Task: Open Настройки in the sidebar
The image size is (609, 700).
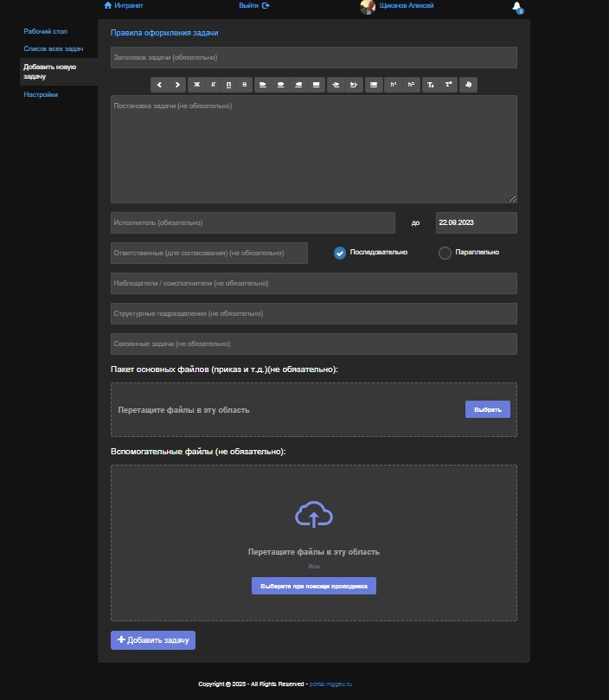Action: (41, 94)
